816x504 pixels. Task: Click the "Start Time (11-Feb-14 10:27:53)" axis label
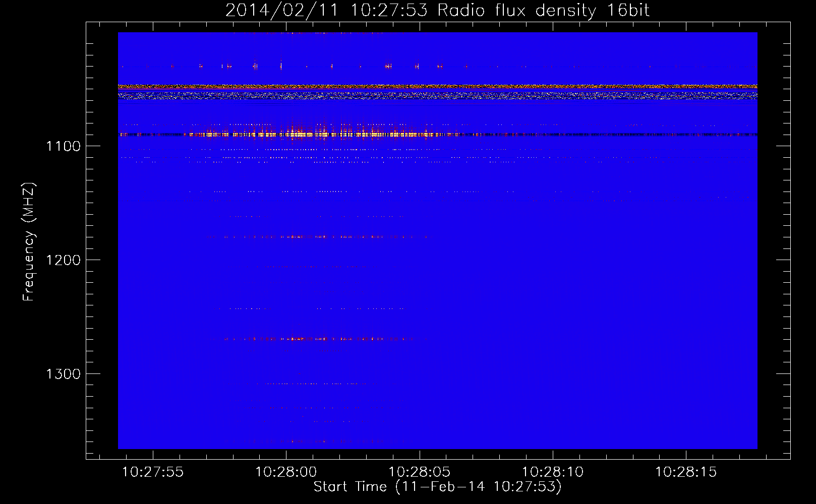coord(437,486)
